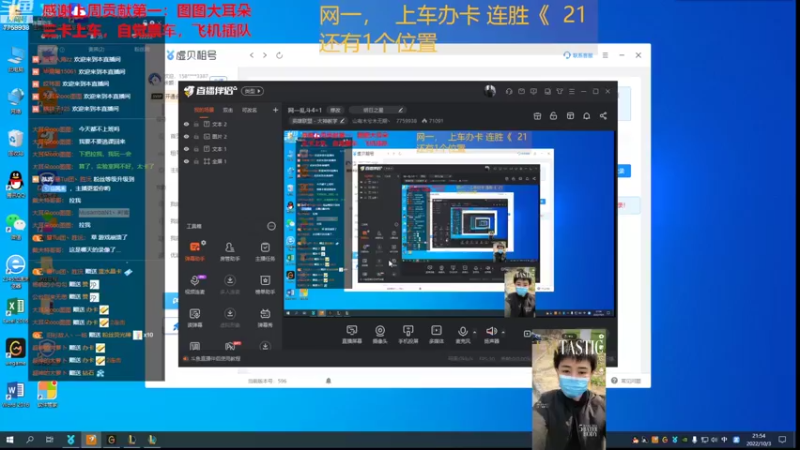Open the tool with the microphone icon
Image resolution: width=800 pixels, height=450 pixels.
tap(195, 285)
